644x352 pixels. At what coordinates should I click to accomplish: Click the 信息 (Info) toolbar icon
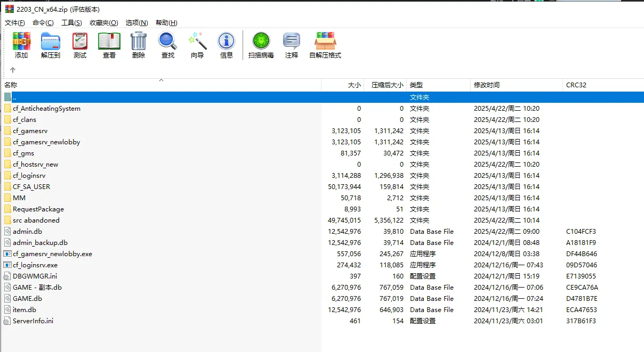pyautogui.click(x=227, y=41)
